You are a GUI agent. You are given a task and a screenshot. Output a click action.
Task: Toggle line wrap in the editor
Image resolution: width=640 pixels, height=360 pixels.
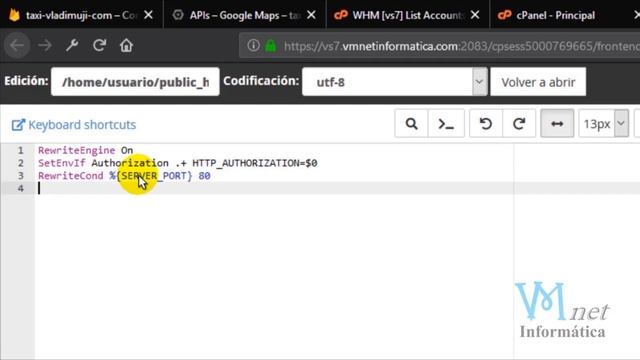(557, 124)
